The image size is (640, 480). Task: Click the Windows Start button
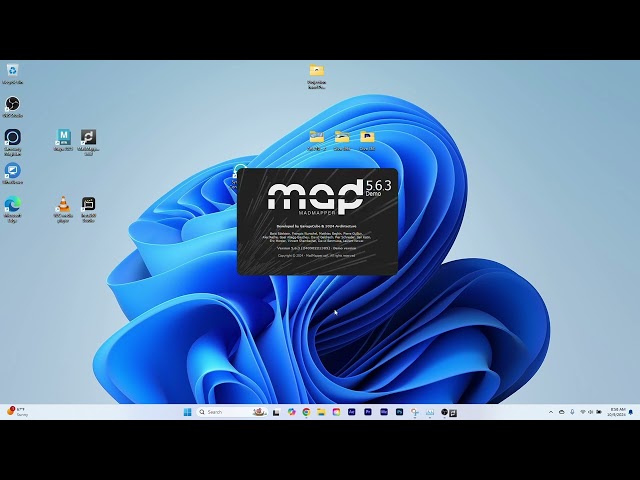click(187, 412)
